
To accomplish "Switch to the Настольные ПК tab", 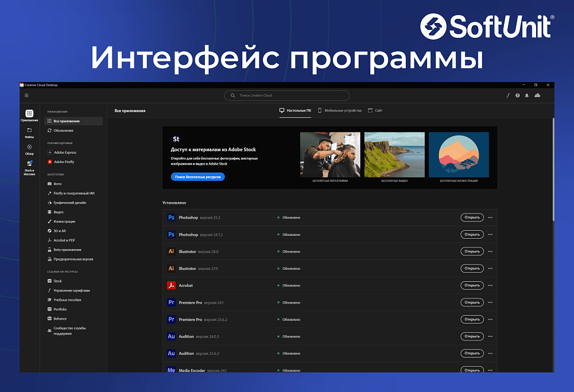I will click(x=296, y=111).
